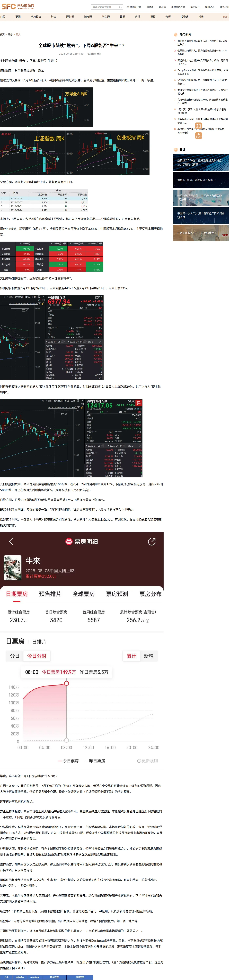Open the 中国第一展人气大爆 card

pyautogui.click(x=201, y=215)
